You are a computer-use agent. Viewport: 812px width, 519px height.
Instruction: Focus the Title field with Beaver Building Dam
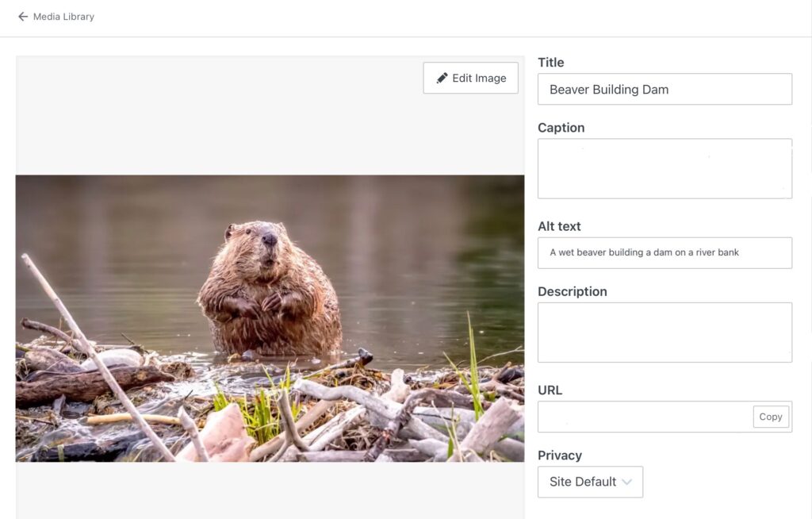pos(665,89)
